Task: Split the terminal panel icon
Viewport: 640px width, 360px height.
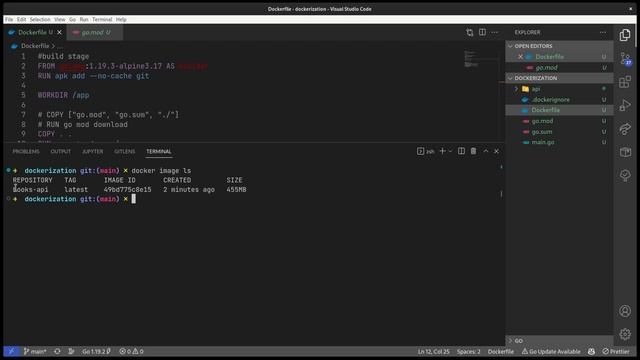Action: point(461,151)
